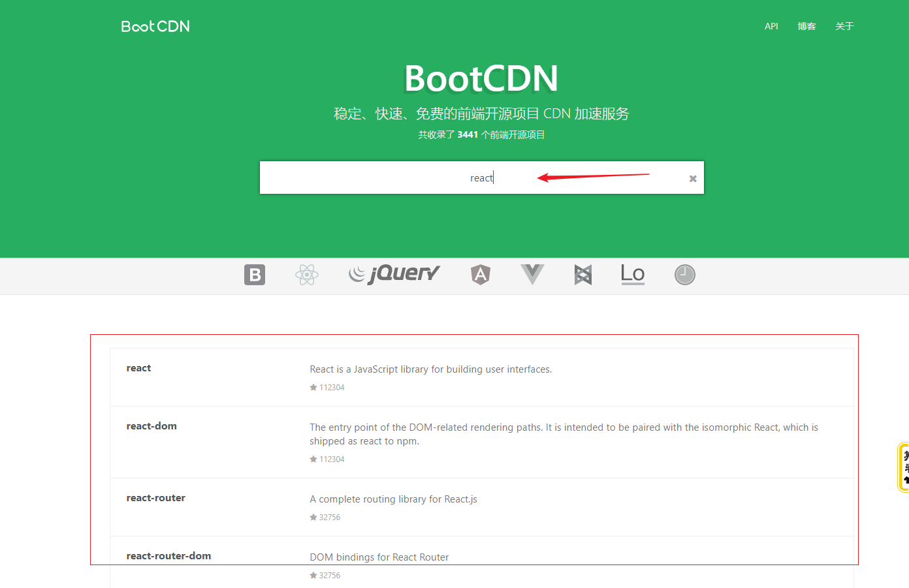The image size is (909, 588).
Task: Open the react-router-dom library result
Action: coord(168,556)
